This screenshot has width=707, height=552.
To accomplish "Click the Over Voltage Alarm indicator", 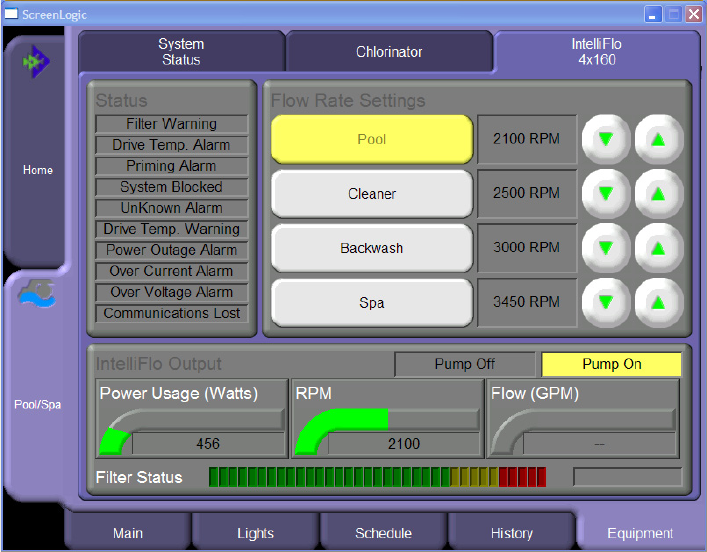I will 171,292.
